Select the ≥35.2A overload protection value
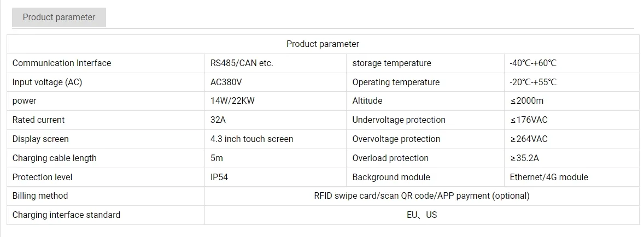 click(524, 158)
